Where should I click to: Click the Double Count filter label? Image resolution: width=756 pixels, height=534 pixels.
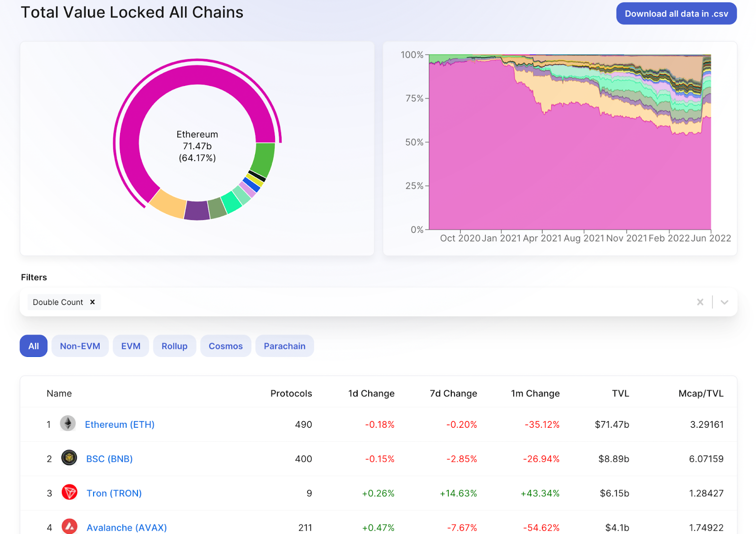tap(58, 302)
